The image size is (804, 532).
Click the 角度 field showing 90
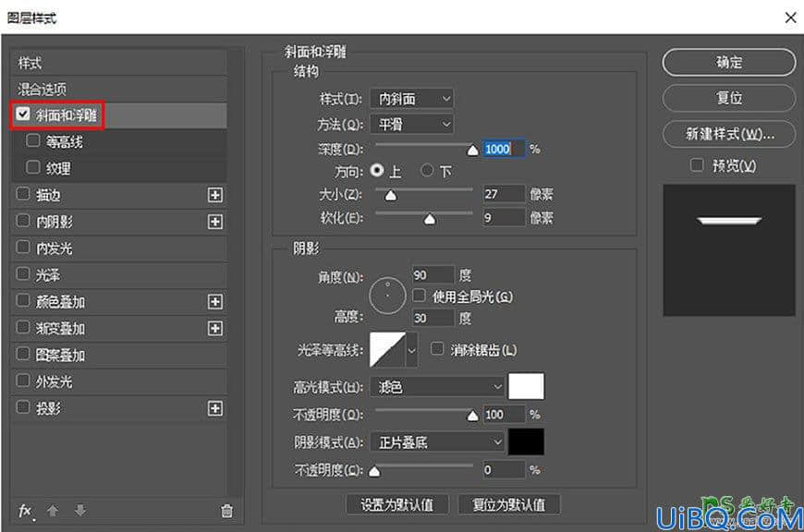point(432,275)
